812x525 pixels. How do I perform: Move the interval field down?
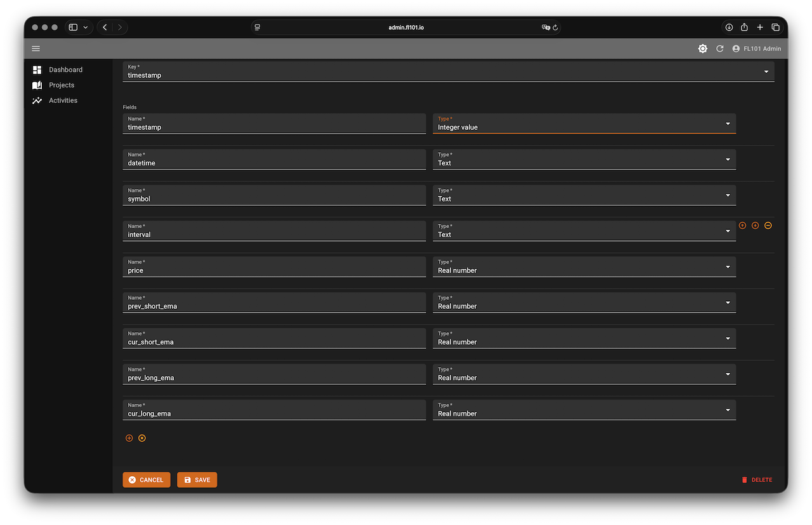click(x=755, y=226)
